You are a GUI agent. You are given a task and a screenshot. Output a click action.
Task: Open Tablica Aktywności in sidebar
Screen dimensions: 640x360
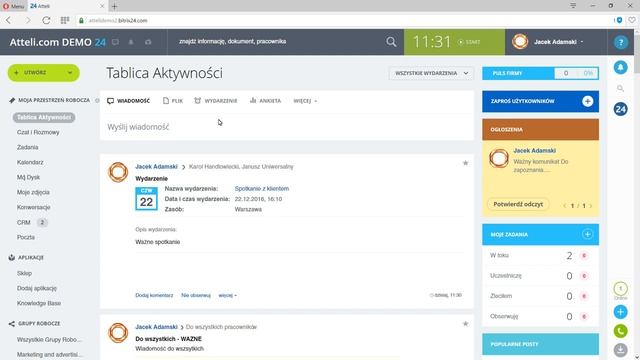click(x=44, y=118)
